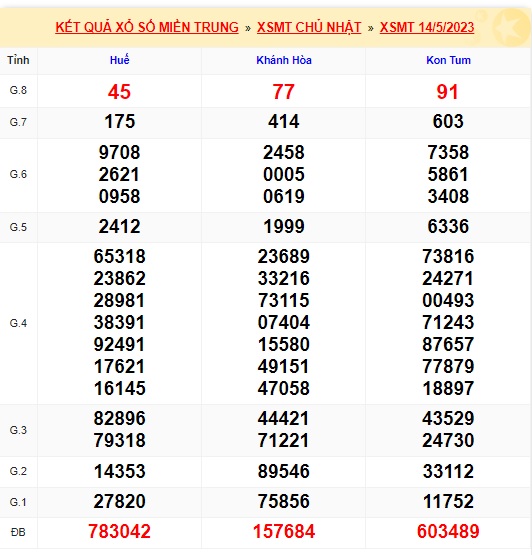Select the Kon Tum special prize 603489
Screen dimensions: 532x555
pos(448,531)
